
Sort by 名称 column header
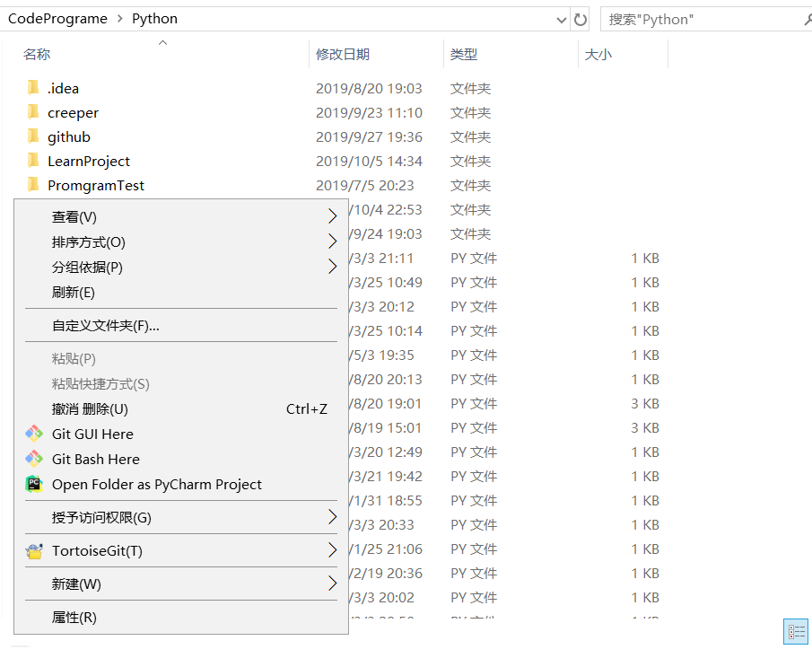tap(36, 55)
